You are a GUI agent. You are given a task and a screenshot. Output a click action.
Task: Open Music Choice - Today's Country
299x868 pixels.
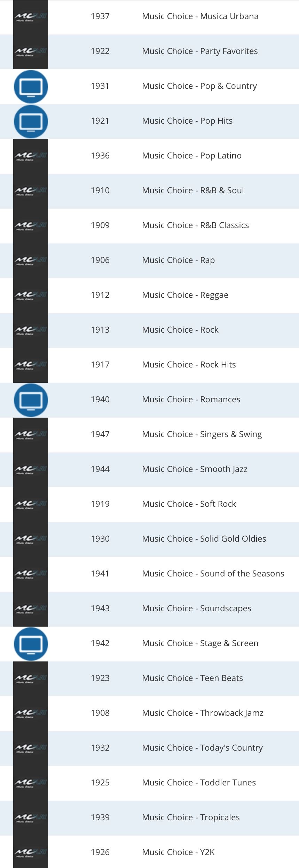tap(202, 748)
